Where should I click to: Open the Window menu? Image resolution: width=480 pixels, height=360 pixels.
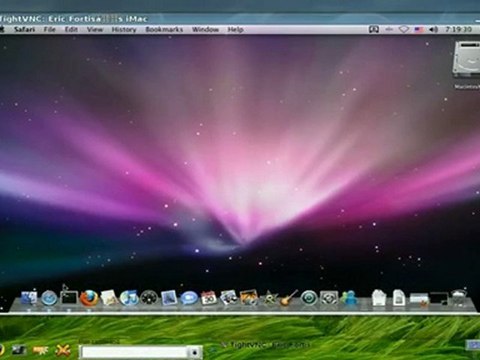pos(205,29)
